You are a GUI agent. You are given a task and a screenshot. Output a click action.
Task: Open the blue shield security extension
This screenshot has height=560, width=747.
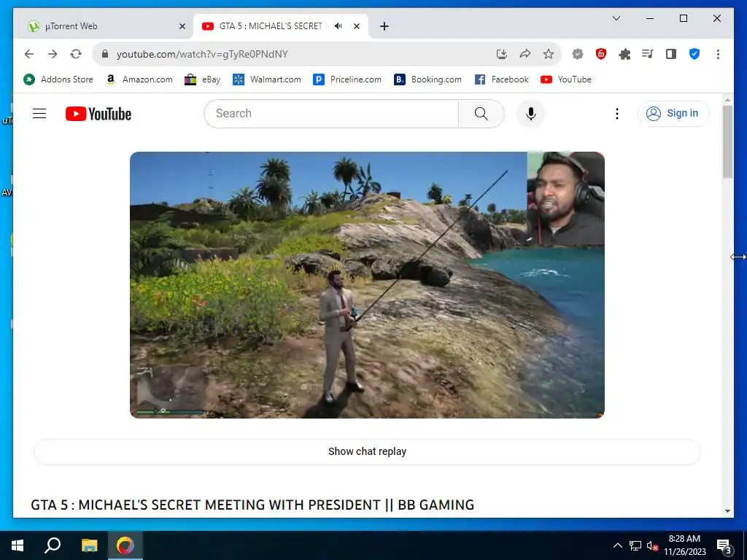tap(694, 54)
